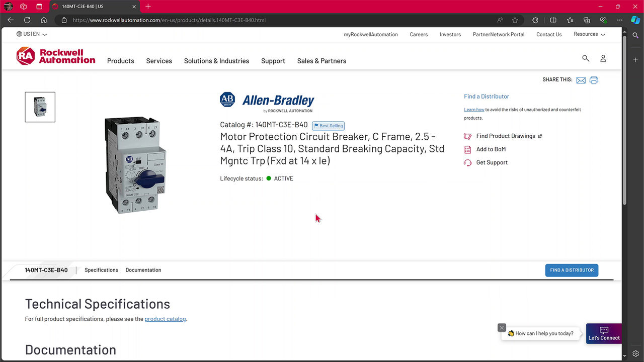
Task: Click the blue FIND A DISTRIBUTOR button
Action: (x=572, y=270)
